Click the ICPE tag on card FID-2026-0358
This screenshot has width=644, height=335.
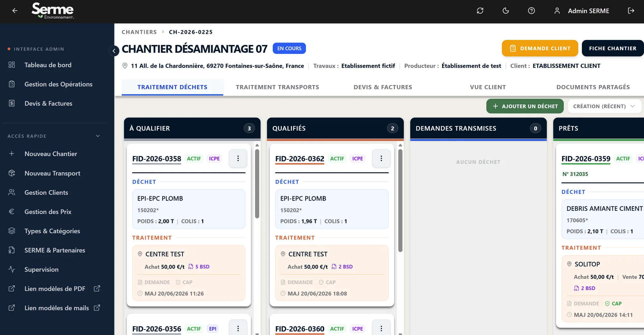tap(214, 159)
